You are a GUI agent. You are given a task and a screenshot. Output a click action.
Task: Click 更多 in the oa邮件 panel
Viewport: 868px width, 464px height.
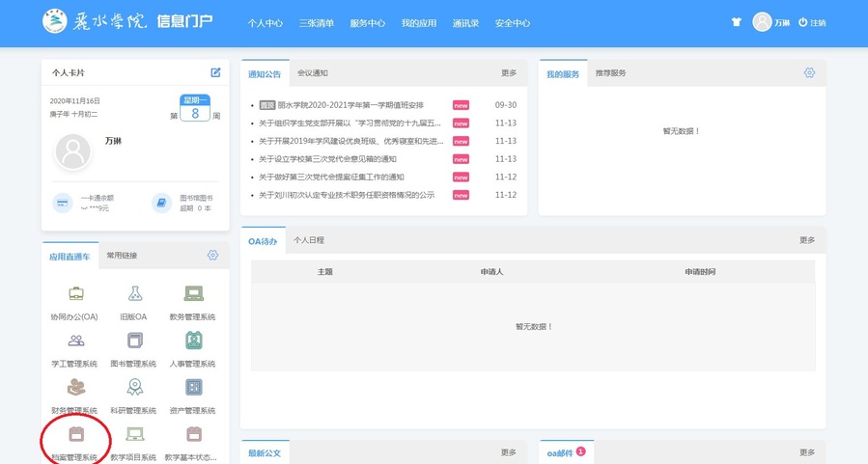tap(807, 452)
